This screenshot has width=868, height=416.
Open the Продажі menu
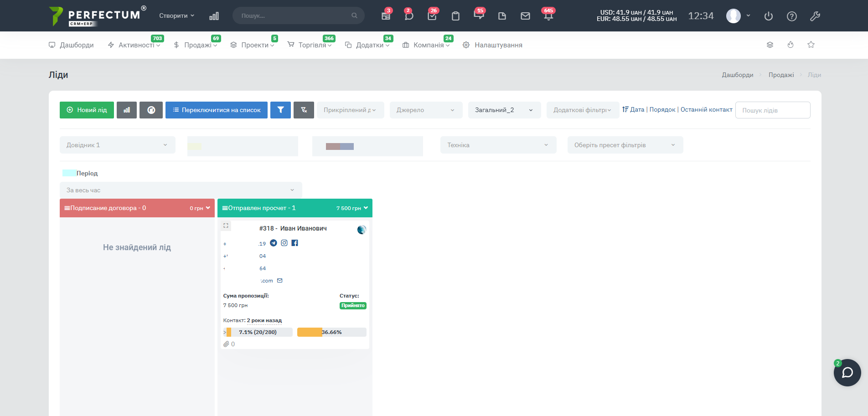pos(197,45)
